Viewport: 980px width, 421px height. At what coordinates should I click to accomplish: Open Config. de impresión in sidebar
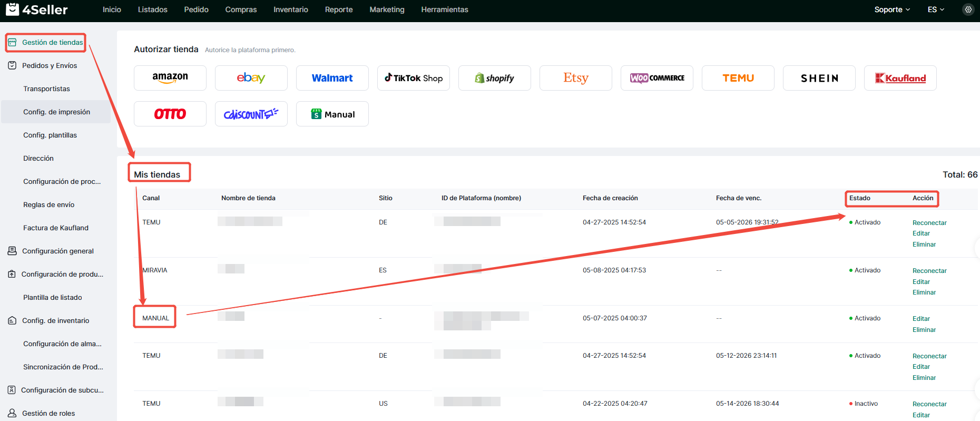click(x=56, y=112)
